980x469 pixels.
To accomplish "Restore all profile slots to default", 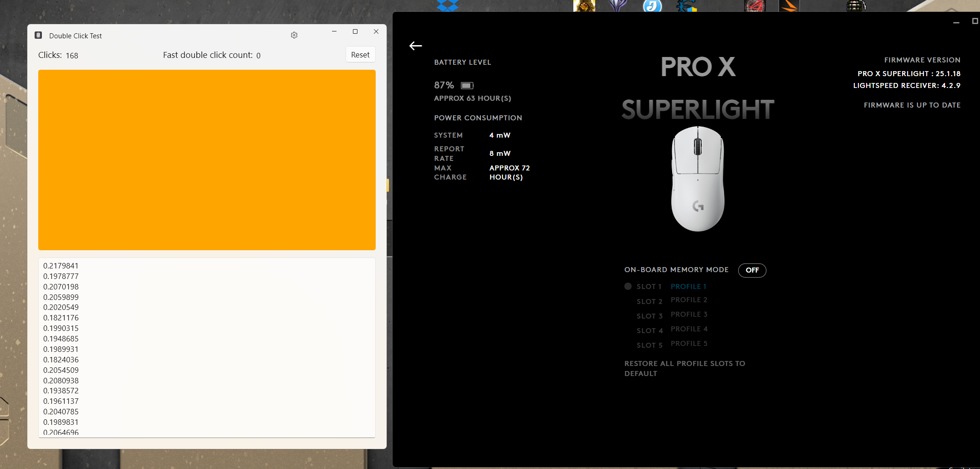I will [685, 368].
